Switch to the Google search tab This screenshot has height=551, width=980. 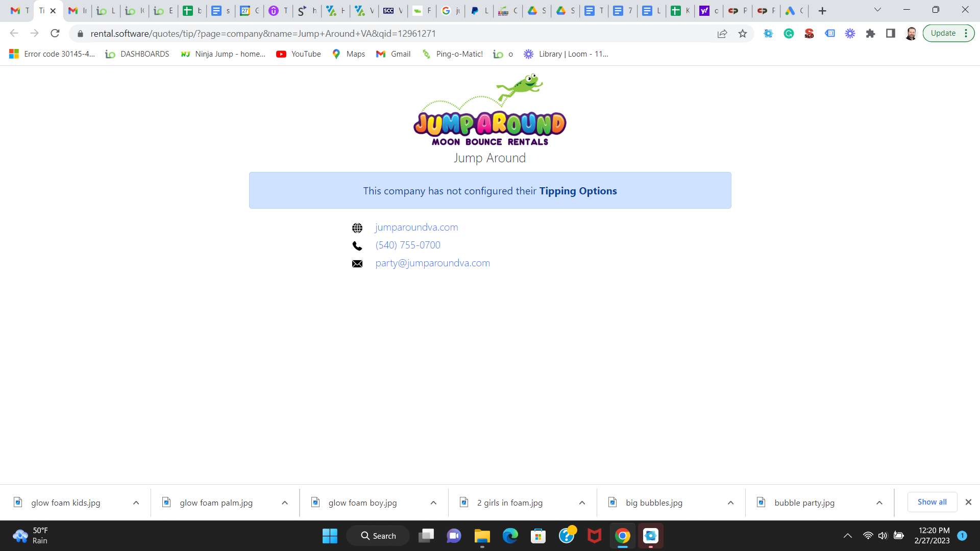coord(451,11)
